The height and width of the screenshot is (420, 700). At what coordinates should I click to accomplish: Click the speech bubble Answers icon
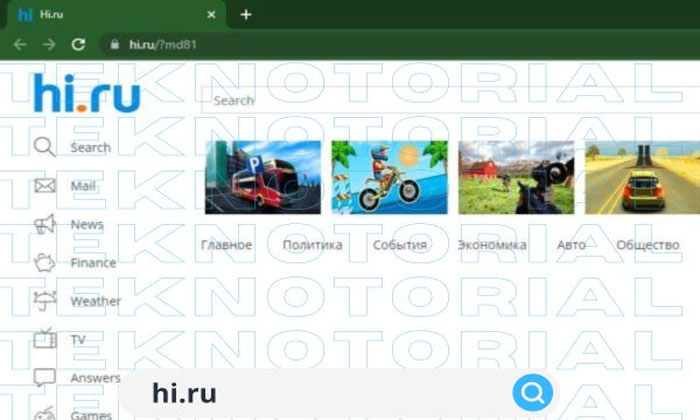(45, 378)
